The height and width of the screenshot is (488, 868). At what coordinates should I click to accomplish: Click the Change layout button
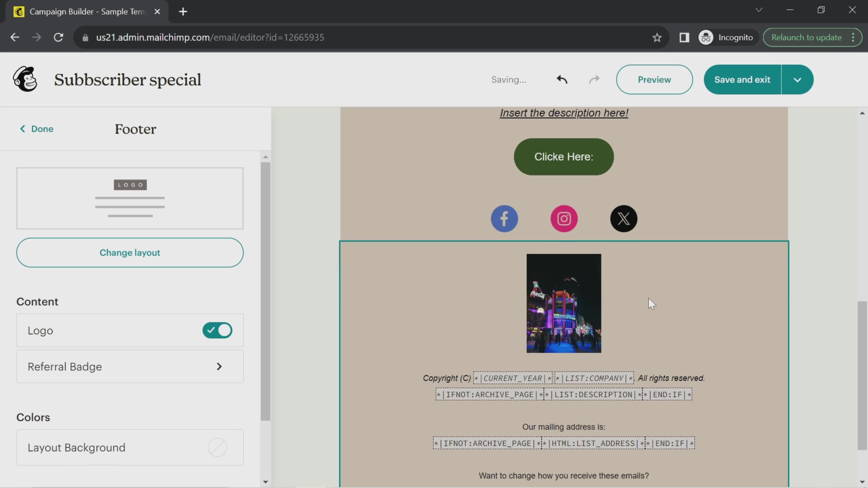[x=130, y=252]
